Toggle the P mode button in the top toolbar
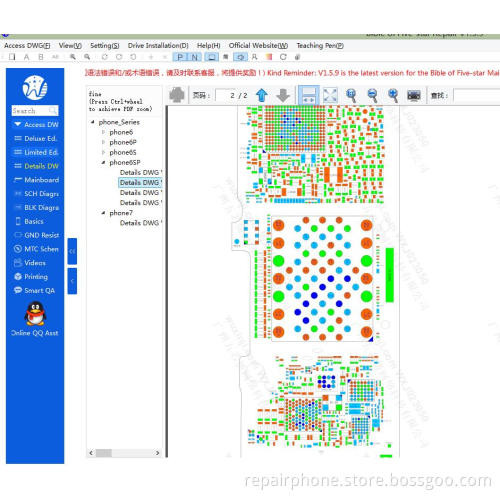This screenshot has width=500, height=500. click(x=180, y=57)
